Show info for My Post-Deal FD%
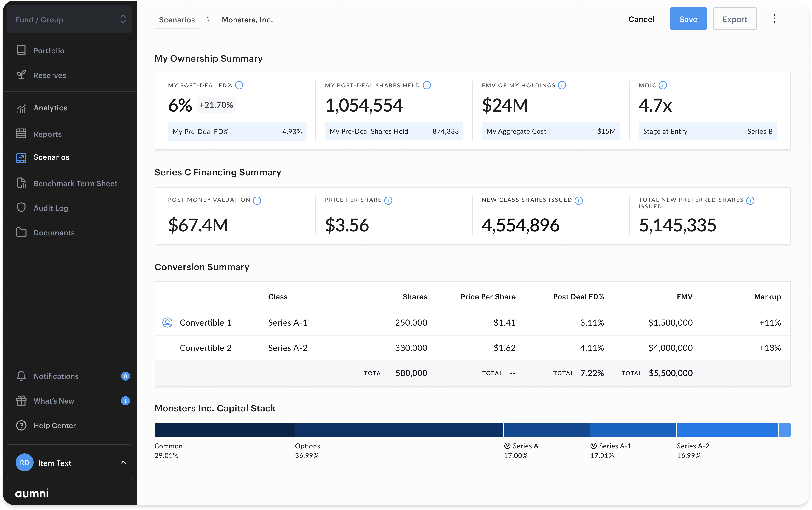 (239, 85)
